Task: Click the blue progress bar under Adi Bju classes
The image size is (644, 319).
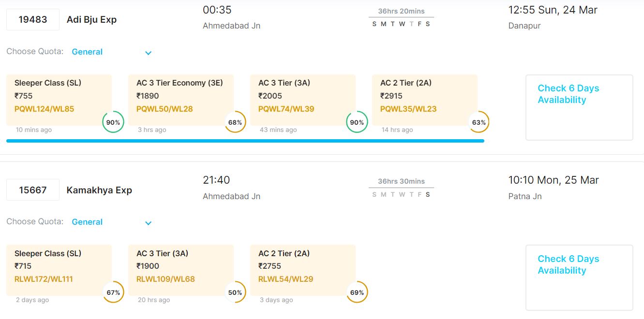Action: click(x=245, y=141)
